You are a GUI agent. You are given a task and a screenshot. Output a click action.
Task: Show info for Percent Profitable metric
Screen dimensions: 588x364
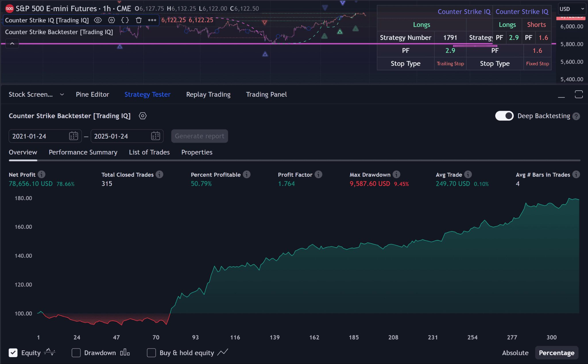(247, 175)
